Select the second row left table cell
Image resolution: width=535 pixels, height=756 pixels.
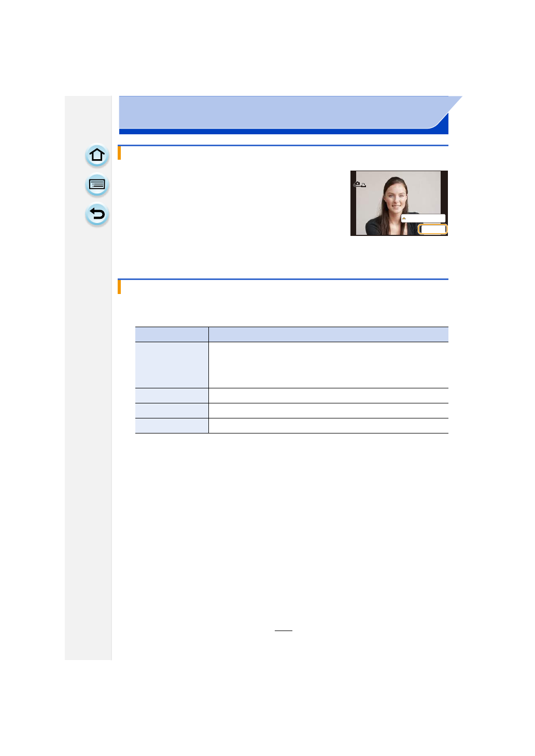pyautogui.click(x=172, y=396)
